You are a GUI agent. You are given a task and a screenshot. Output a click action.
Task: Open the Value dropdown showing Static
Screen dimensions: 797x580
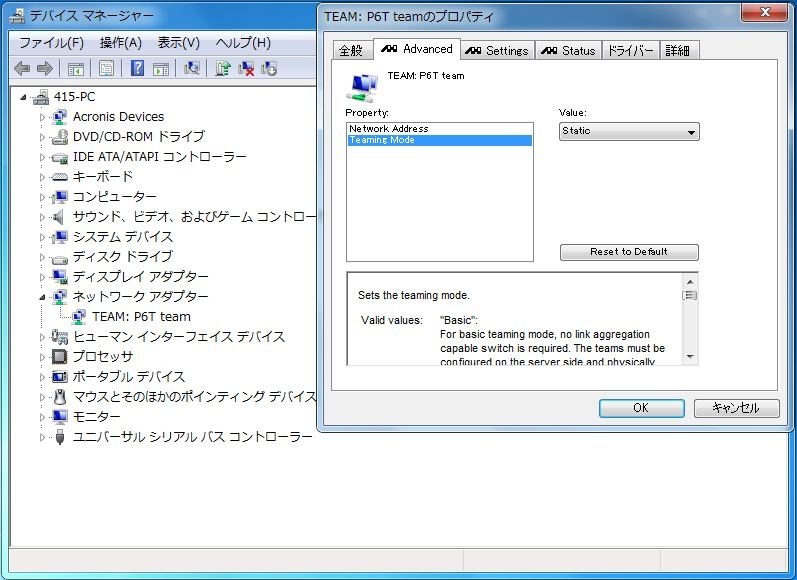629,132
